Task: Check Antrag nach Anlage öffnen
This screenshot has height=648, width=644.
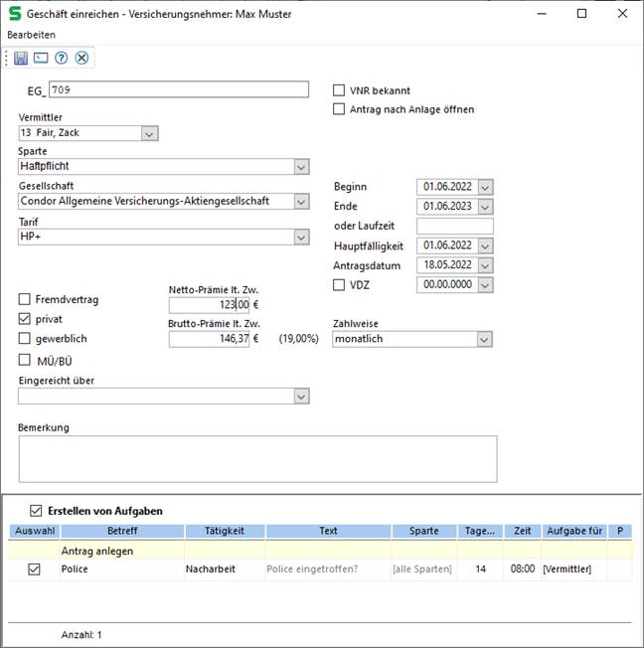Action: (x=339, y=109)
